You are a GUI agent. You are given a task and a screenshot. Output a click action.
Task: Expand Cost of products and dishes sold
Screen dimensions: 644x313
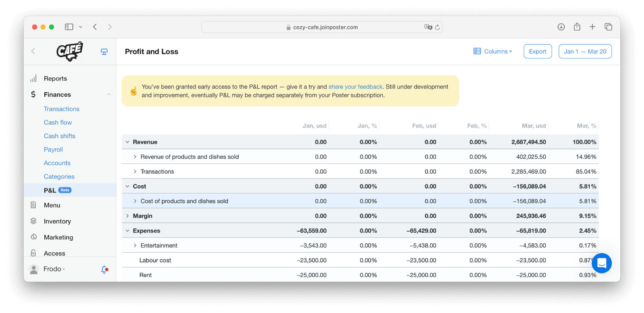(x=135, y=201)
